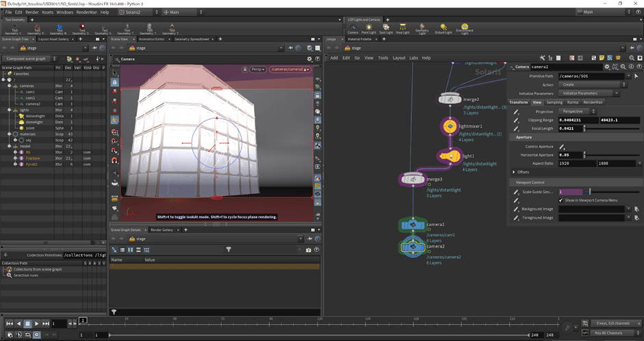This screenshot has width=644, height=341.
Task: Click the Camera shelf tool icon
Action: click(x=352, y=28)
